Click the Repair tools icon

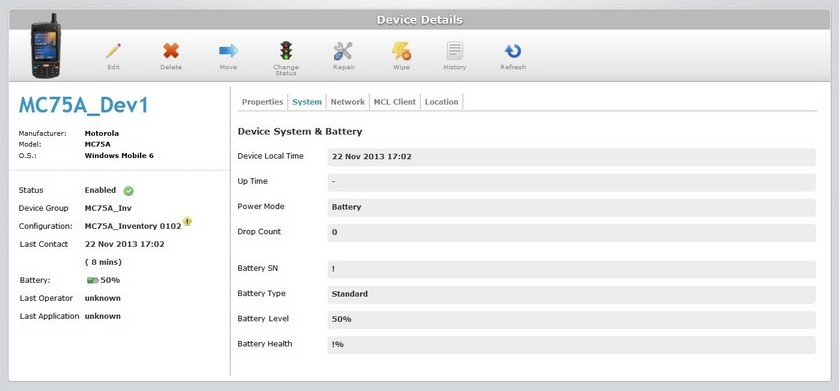point(343,51)
